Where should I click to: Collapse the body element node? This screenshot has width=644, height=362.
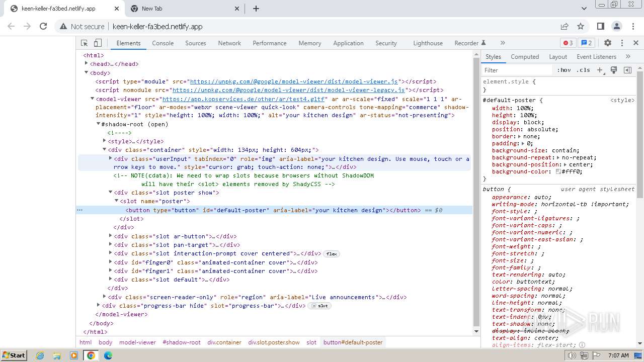(86, 73)
